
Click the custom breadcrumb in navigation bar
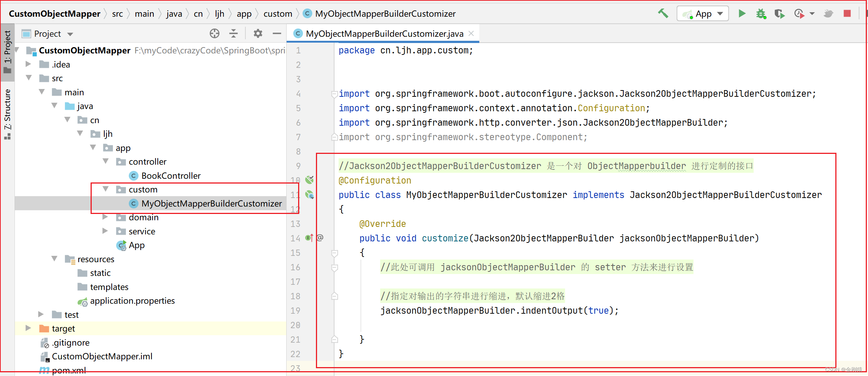[278, 14]
